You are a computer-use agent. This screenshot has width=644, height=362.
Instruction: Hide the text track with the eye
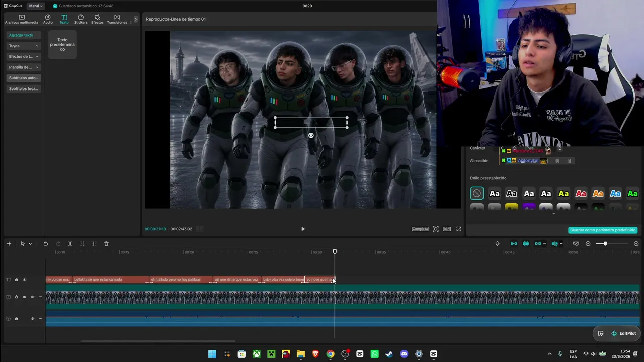[x=24, y=280]
